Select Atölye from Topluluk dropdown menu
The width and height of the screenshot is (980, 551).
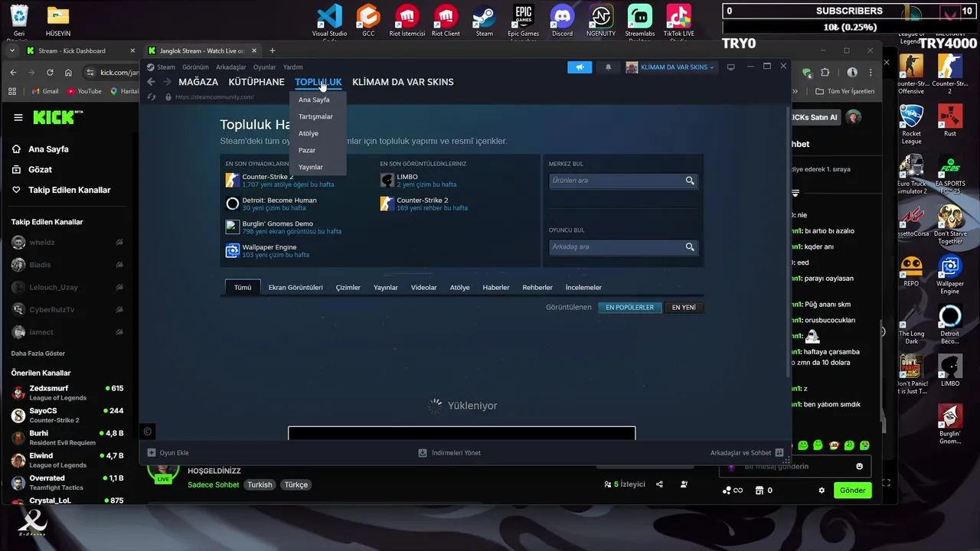click(x=309, y=133)
